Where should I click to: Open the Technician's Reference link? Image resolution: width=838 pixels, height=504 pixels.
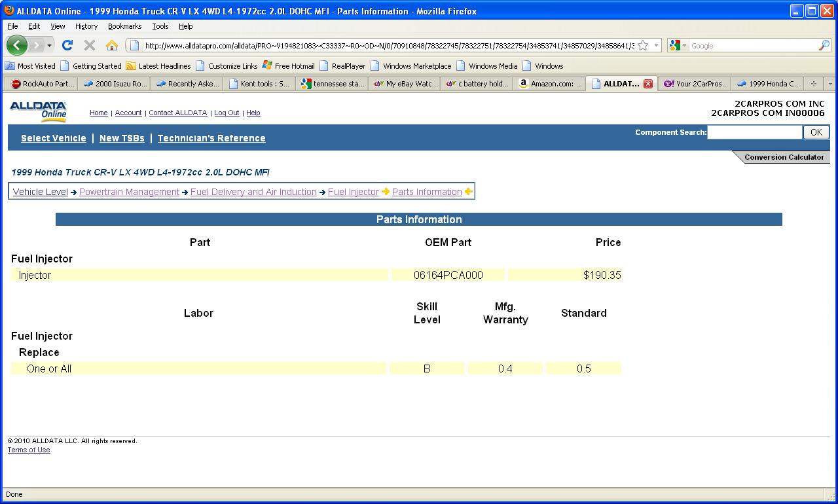[x=211, y=138]
